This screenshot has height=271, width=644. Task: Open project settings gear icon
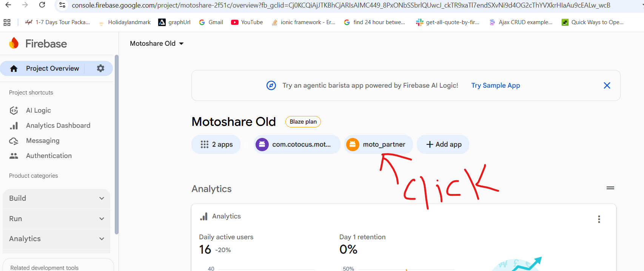(100, 68)
